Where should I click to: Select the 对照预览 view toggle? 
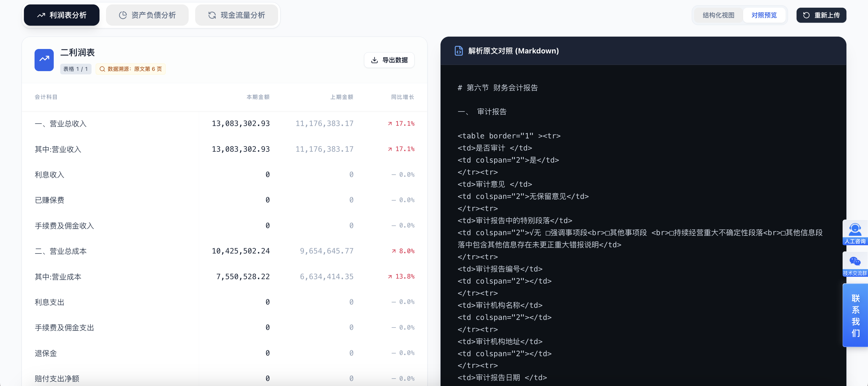pyautogui.click(x=763, y=16)
